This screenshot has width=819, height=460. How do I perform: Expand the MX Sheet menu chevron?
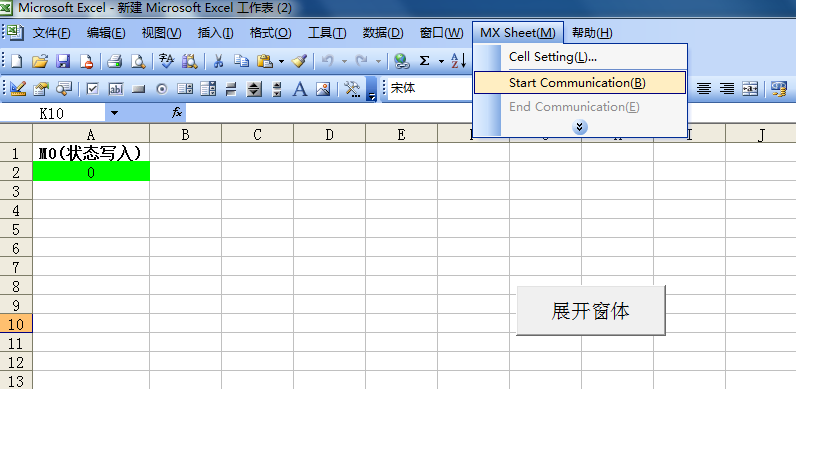580,127
